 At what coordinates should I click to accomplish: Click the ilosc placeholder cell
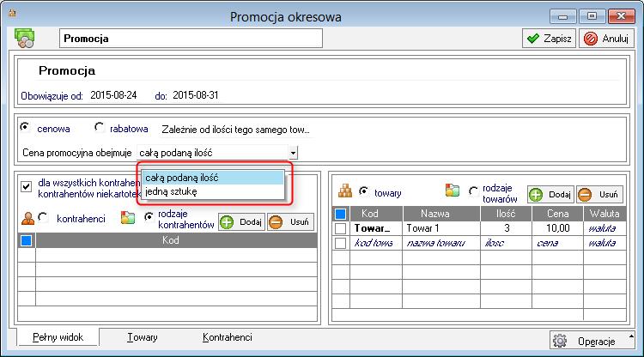506,244
